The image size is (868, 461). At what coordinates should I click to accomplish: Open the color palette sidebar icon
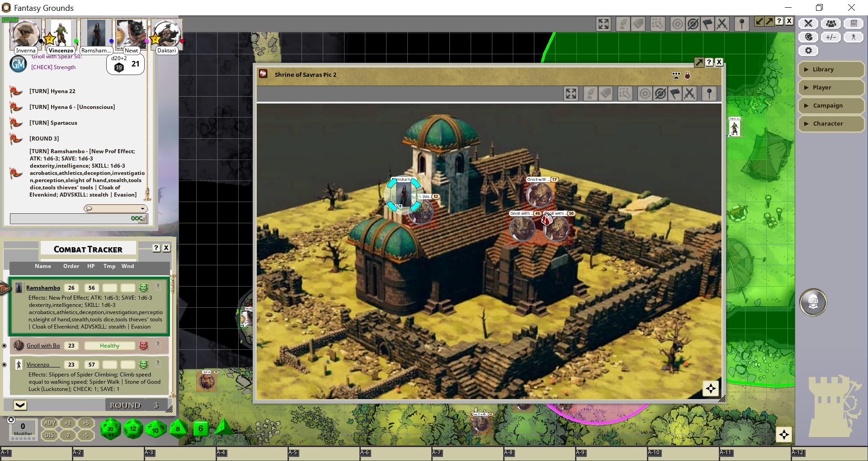809,37
